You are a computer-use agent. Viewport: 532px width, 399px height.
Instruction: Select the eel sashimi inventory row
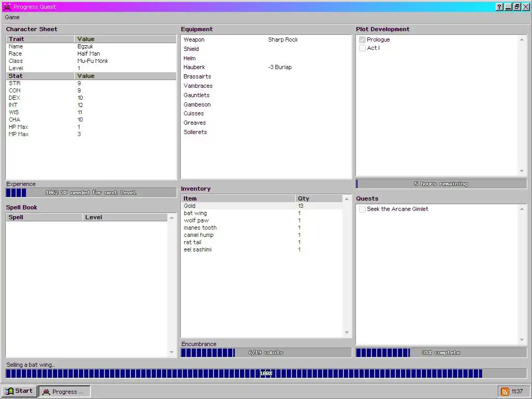(x=262, y=250)
